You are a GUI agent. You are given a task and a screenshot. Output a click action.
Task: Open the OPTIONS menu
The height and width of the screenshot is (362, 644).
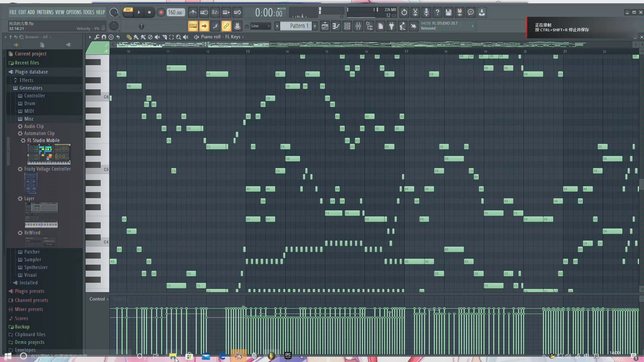click(x=74, y=12)
